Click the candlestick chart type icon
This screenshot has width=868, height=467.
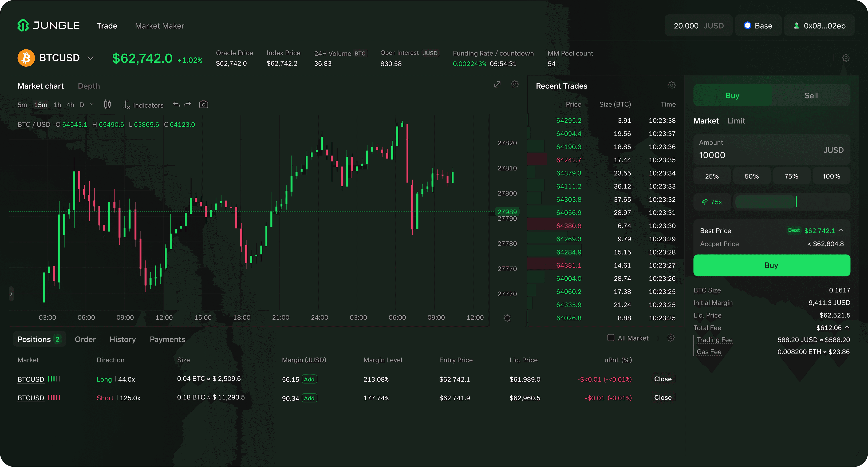pos(108,104)
